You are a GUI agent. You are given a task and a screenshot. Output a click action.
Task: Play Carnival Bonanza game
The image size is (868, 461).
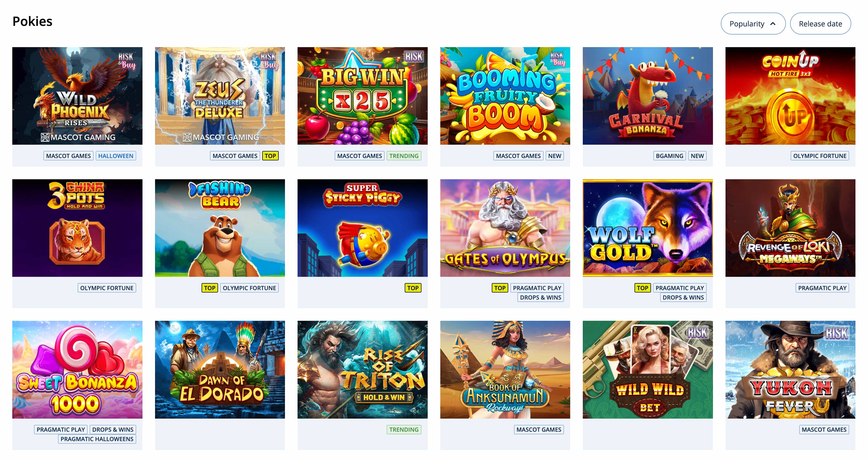(x=648, y=96)
